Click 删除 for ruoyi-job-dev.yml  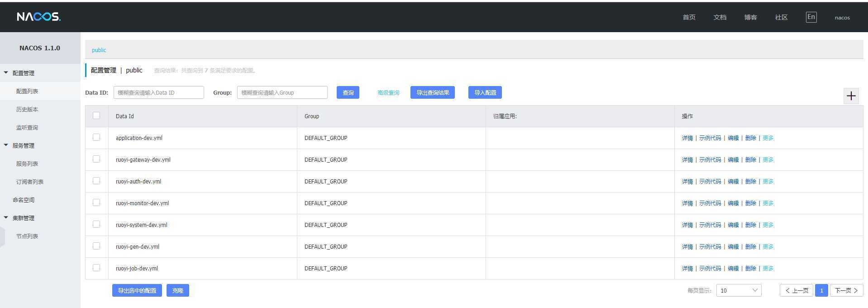750,269
